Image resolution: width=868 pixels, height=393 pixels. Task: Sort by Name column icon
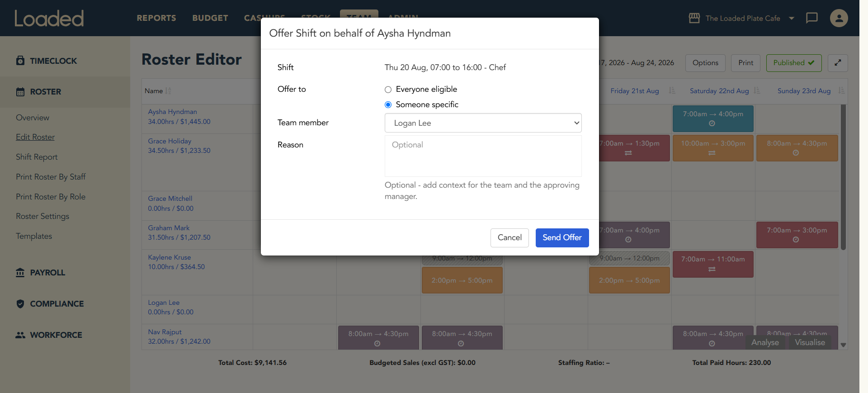(168, 91)
